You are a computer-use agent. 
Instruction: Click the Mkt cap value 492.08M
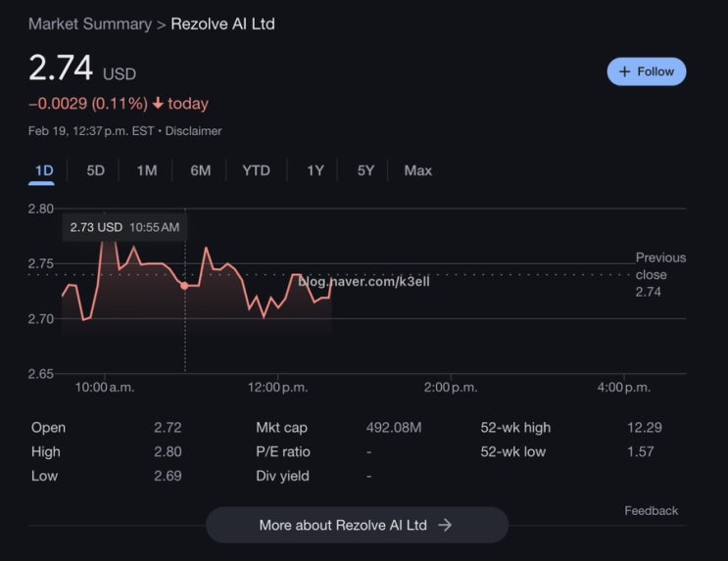click(394, 428)
